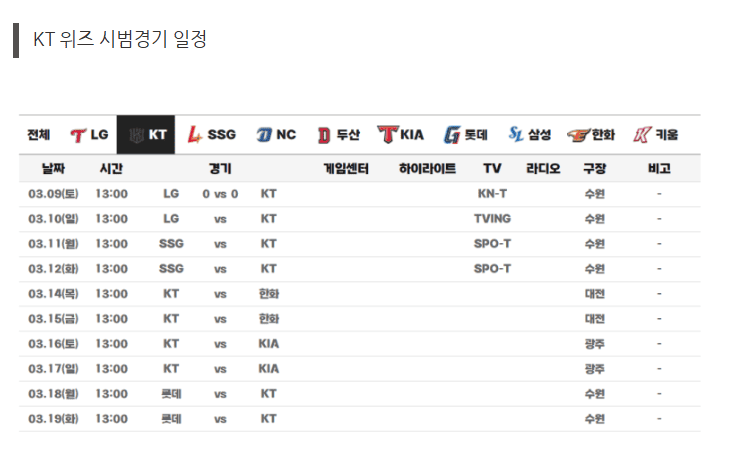732x475 pixels.
Task: Click the Doosan Bears logo icon
Action: 324,135
